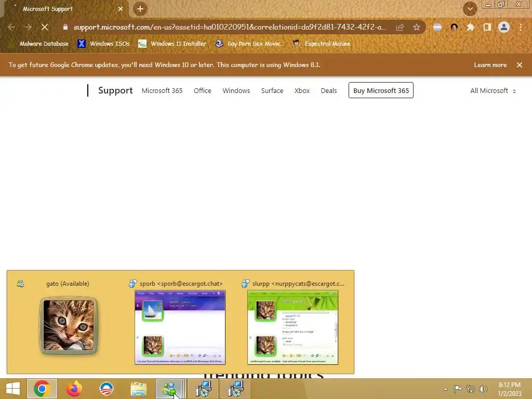This screenshot has width=532, height=399.
Task: Open the first installer taskbar icon
Action: tap(204, 389)
